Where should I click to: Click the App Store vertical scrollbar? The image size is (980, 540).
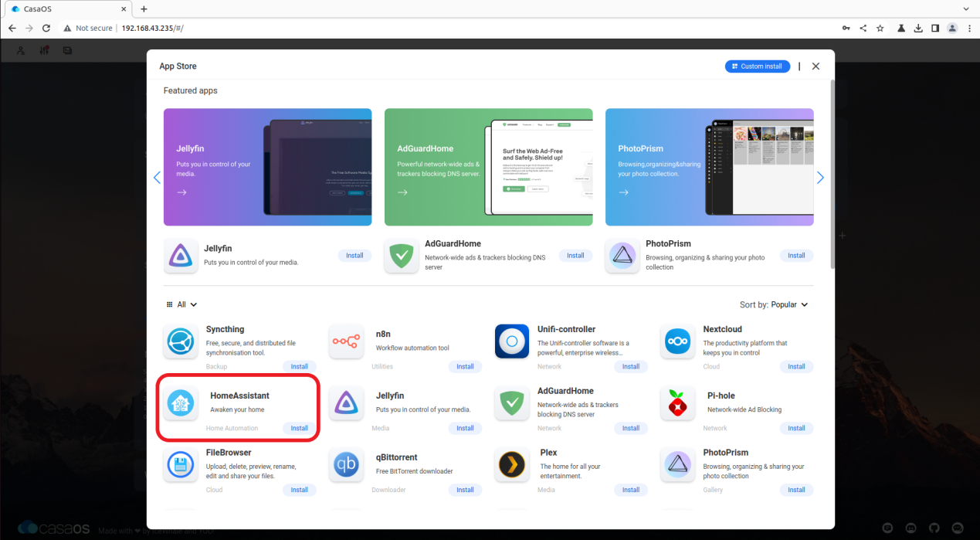click(x=832, y=174)
